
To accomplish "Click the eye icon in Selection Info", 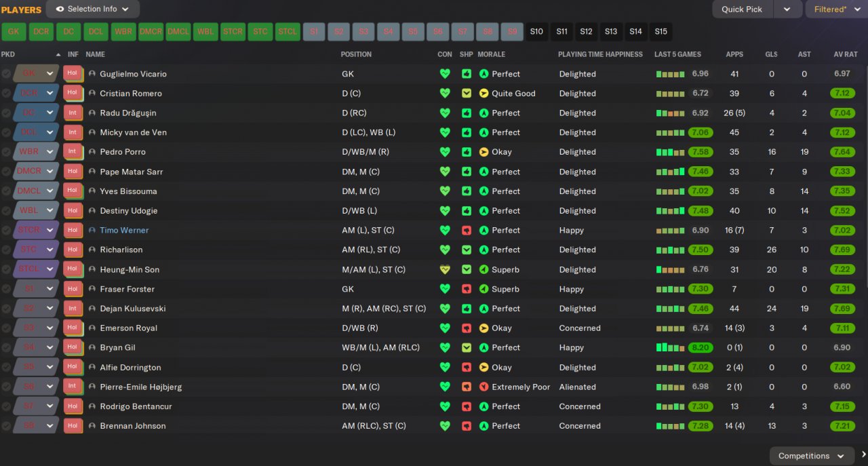I will click(60, 9).
